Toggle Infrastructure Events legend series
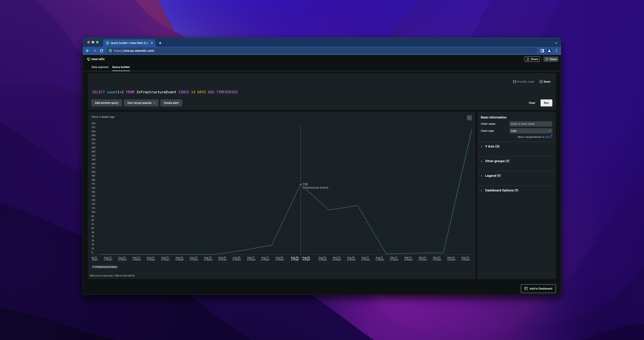The height and width of the screenshot is (340, 644). (105, 267)
